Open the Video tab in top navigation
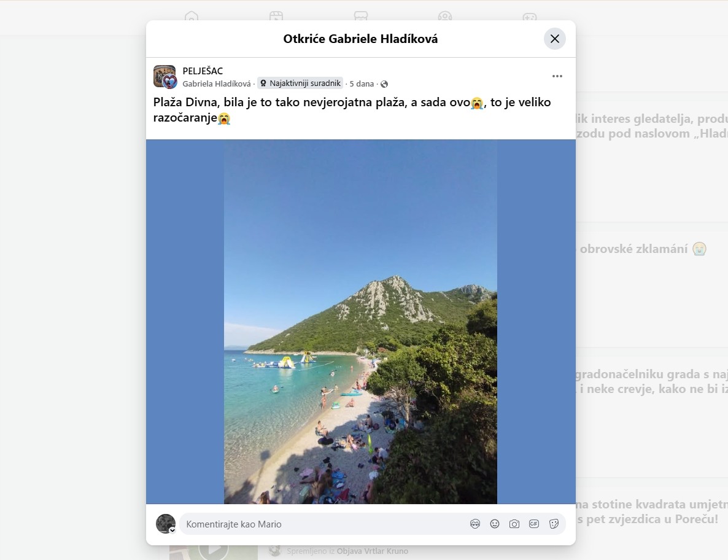Screen dimensions: 728x560 point(276,17)
